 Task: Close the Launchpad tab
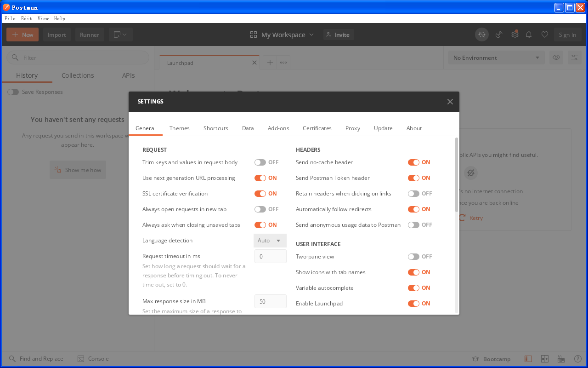254,63
